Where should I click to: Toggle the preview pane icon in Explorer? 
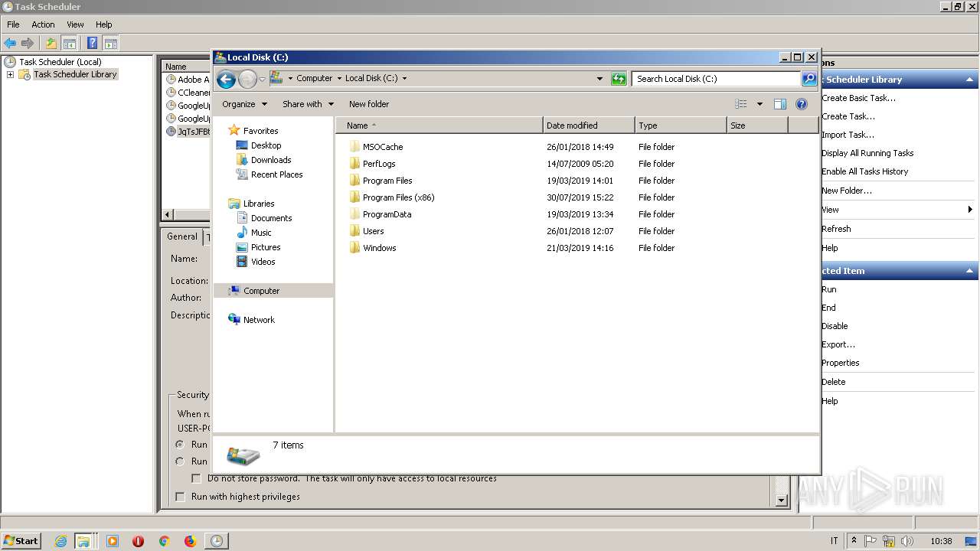(x=780, y=104)
